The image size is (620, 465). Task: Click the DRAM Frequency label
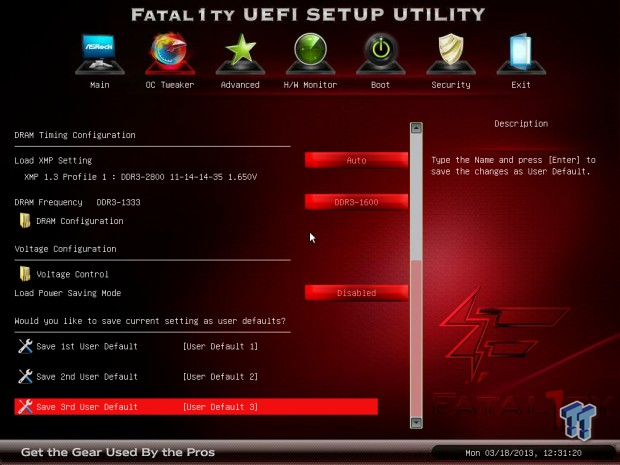pyautogui.click(x=48, y=202)
